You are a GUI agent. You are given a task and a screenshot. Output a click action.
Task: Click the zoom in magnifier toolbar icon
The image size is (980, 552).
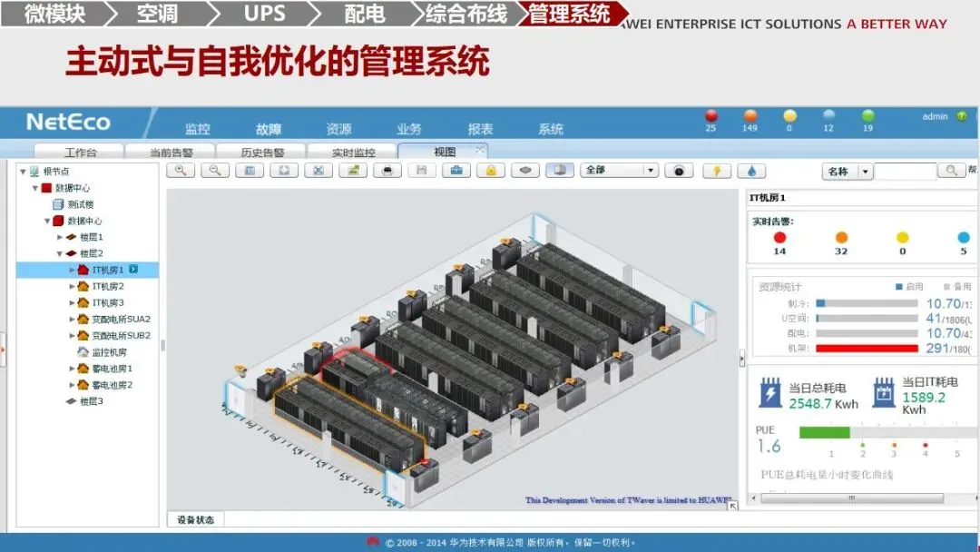181,171
